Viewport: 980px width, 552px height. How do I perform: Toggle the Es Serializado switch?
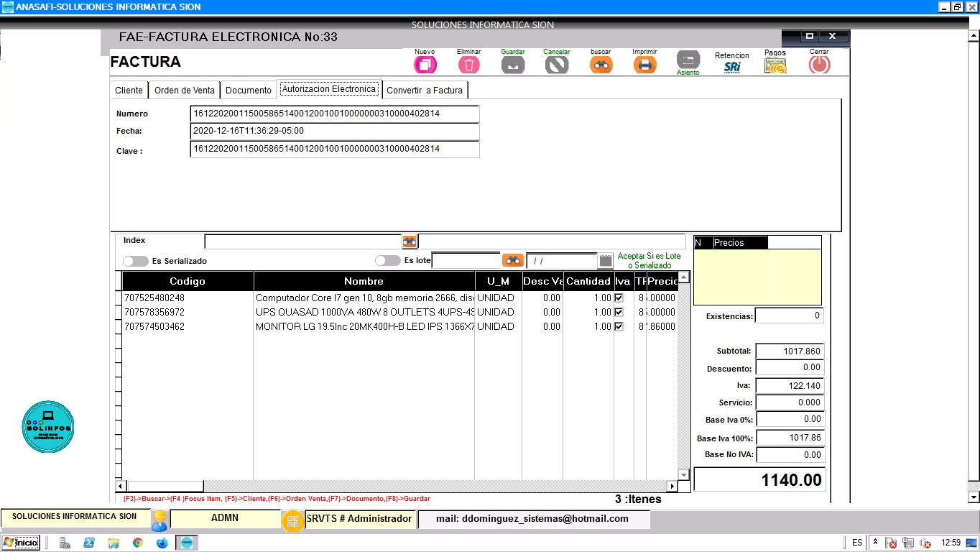[135, 261]
